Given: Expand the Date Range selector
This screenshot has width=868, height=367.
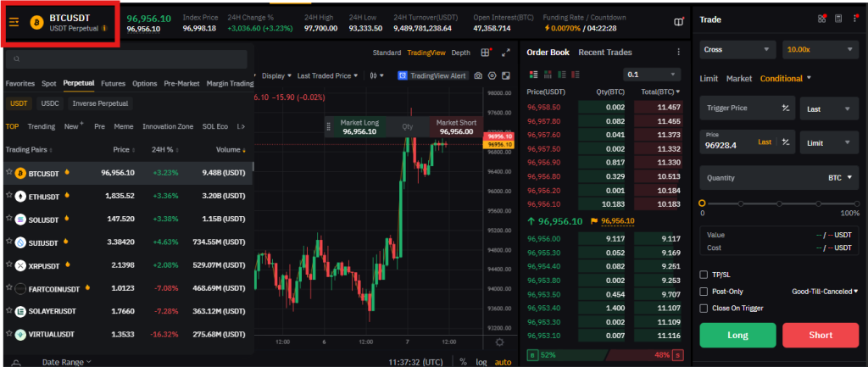Looking at the screenshot, I should (67, 362).
